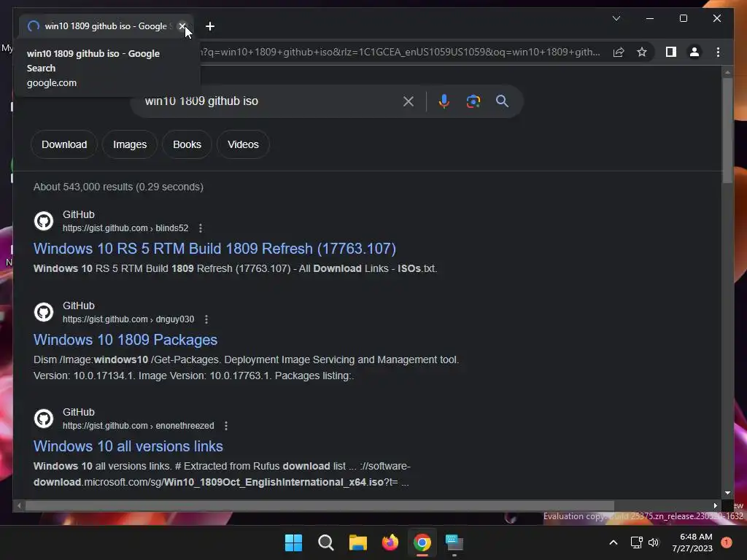Open the Windows 10 1809 Packages result

tap(125, 340)
